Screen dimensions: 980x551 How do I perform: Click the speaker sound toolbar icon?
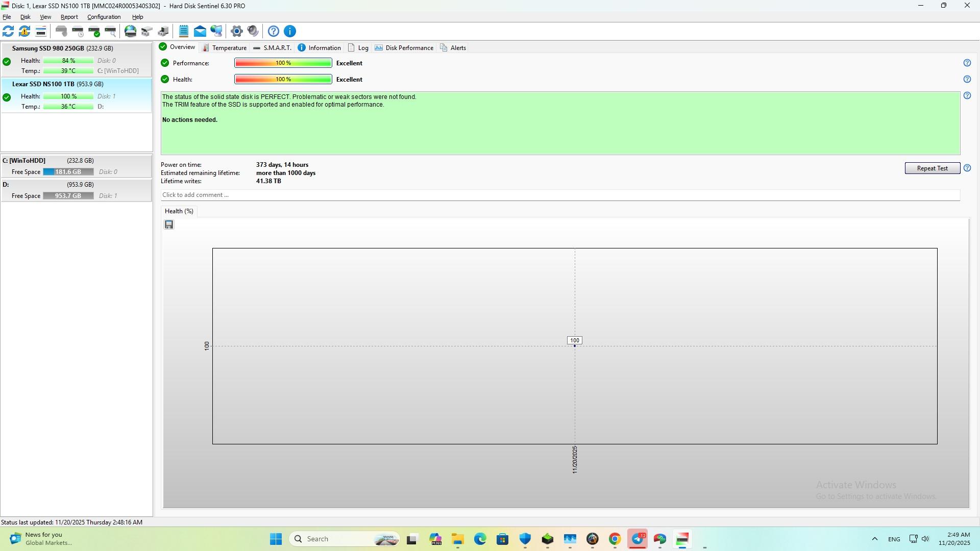point(253,32)
